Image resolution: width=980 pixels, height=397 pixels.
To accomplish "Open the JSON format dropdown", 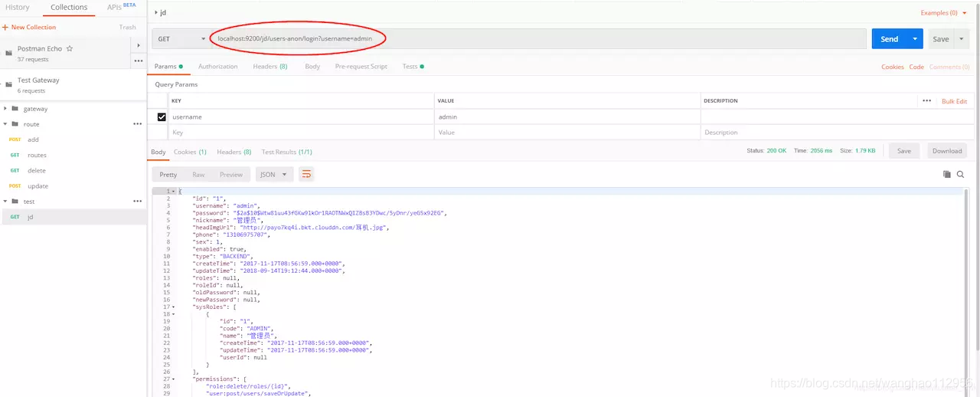I will tap(274, 175).
